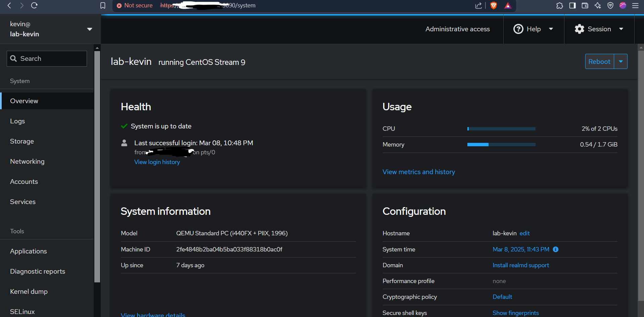644x317 pixels.
Task: Click the share page icon
Action: pos(478,5)
